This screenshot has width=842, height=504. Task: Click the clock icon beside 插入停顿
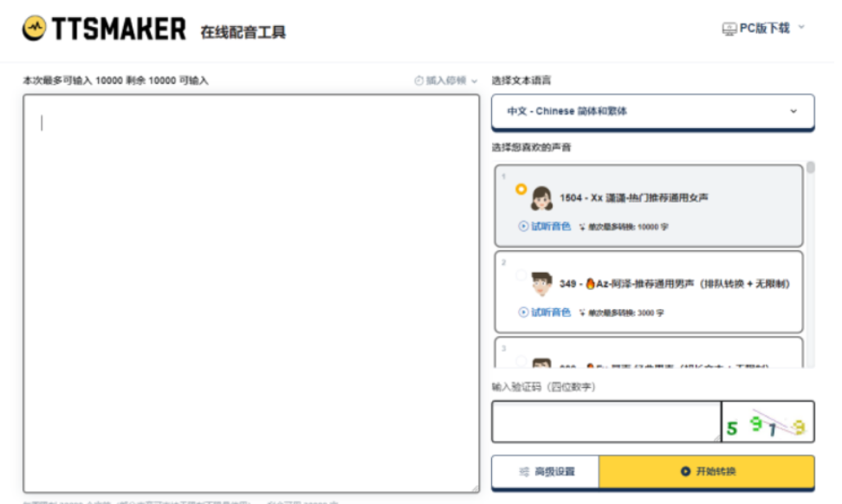click(419, 81)
